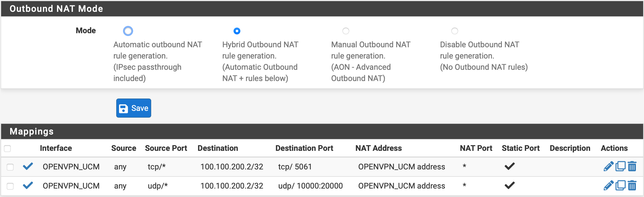This screenshot has height=197, width=644.
Task: Check the select-all box in the Mappings header
Action: [x=7, y=148]
